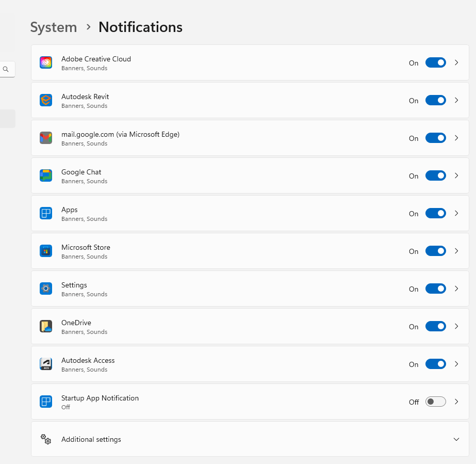This screenshot has height=464, width=476.
Task: Click the Autodesk Access label
Action: 88,360
